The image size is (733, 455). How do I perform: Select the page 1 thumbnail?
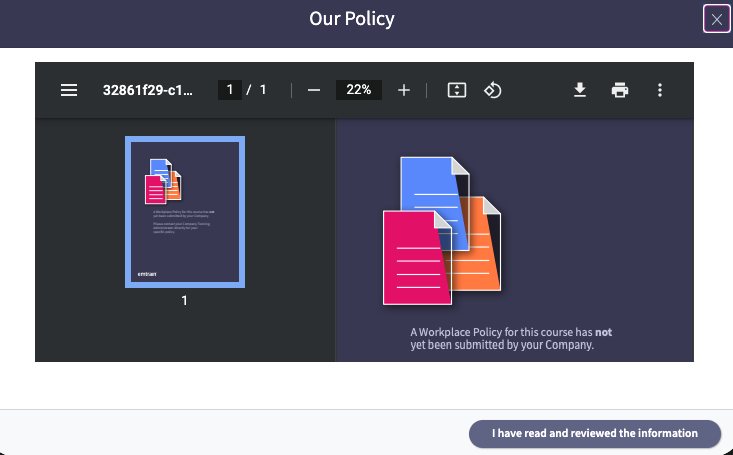pos(185,212)
